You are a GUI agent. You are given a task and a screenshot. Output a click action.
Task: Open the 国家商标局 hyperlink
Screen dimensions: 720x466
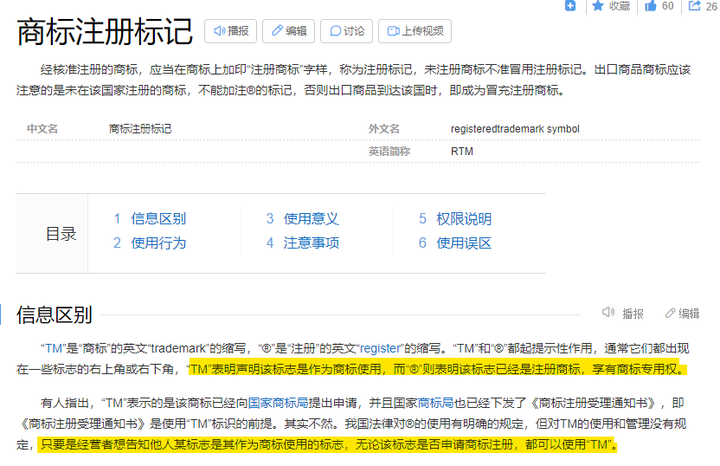point(278,403)
